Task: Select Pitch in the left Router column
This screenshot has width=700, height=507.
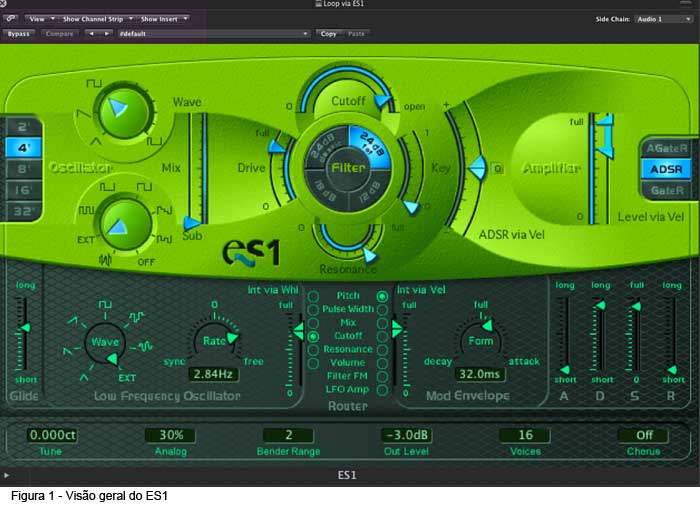Action: [314, 296]
